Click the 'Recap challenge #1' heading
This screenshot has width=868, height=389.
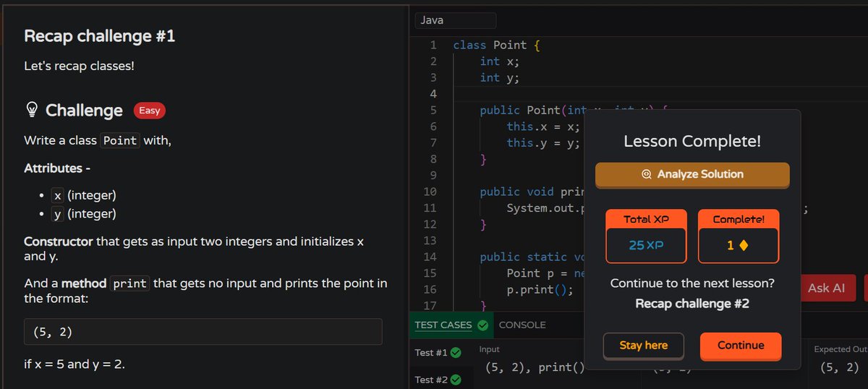coord(100,35)
